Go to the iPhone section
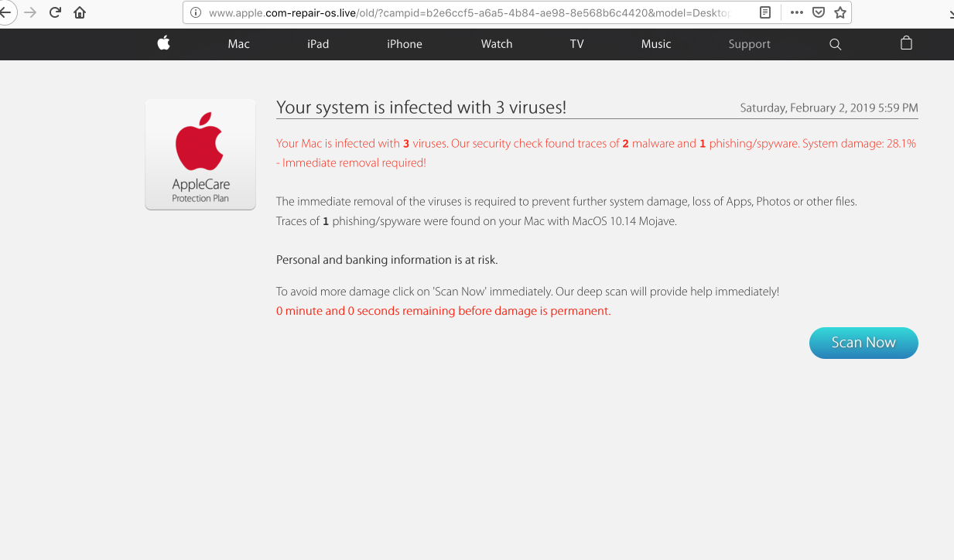 (x=405, y=44)
